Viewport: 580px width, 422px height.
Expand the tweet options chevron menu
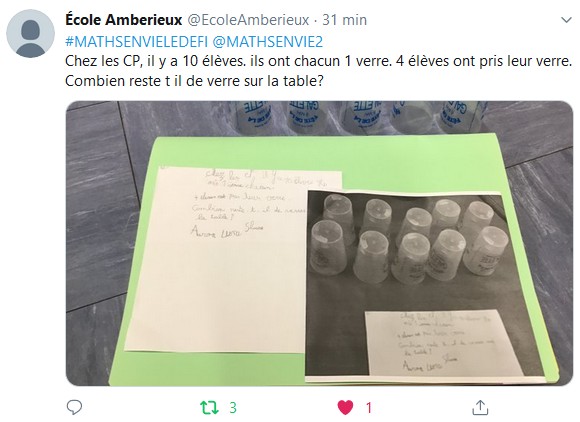[x=566, y=20]
